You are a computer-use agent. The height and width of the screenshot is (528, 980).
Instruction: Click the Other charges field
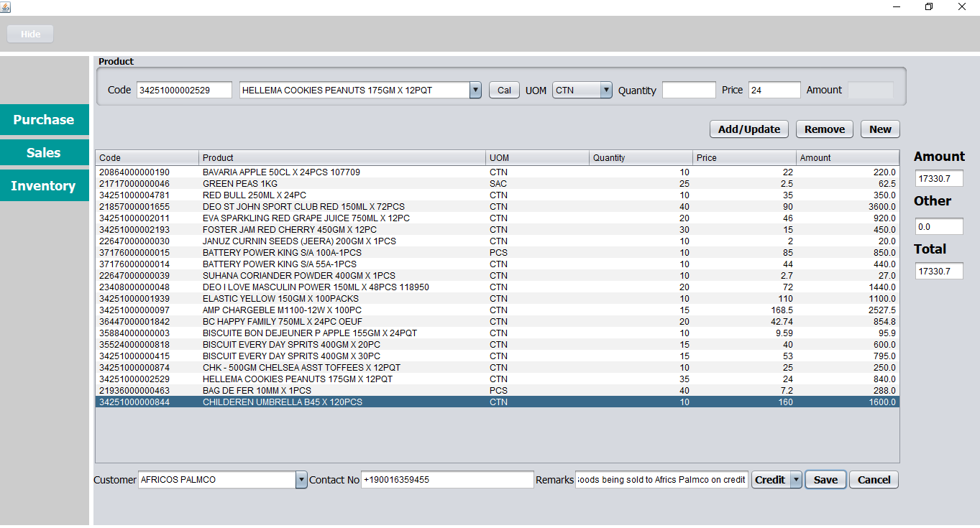[x=939, y=226]
